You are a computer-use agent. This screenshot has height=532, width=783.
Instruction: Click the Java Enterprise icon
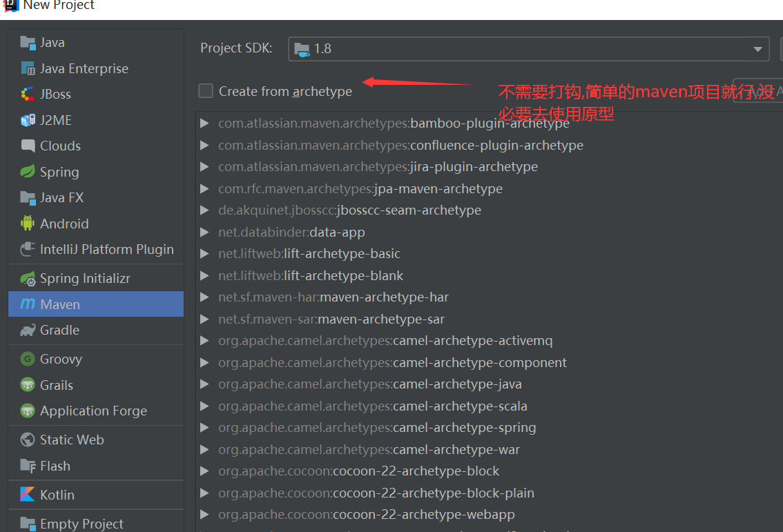(28, 68)
